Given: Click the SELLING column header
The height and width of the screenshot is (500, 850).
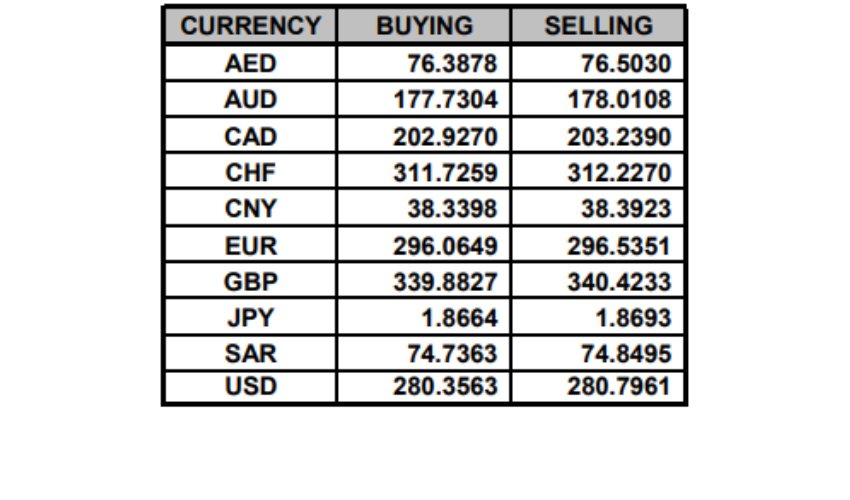Looking at the screenshot, I should pyautogui.click(x=598, y=26).
